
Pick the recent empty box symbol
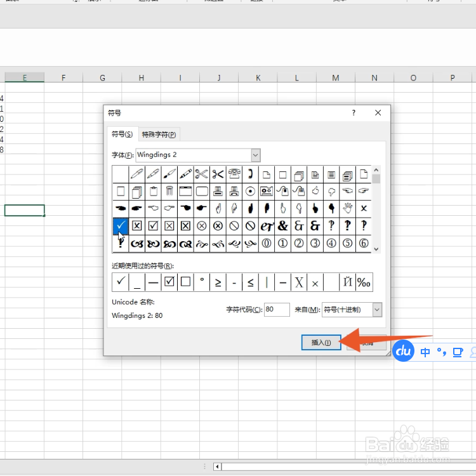pyautogui.click(x=185, y=282)
